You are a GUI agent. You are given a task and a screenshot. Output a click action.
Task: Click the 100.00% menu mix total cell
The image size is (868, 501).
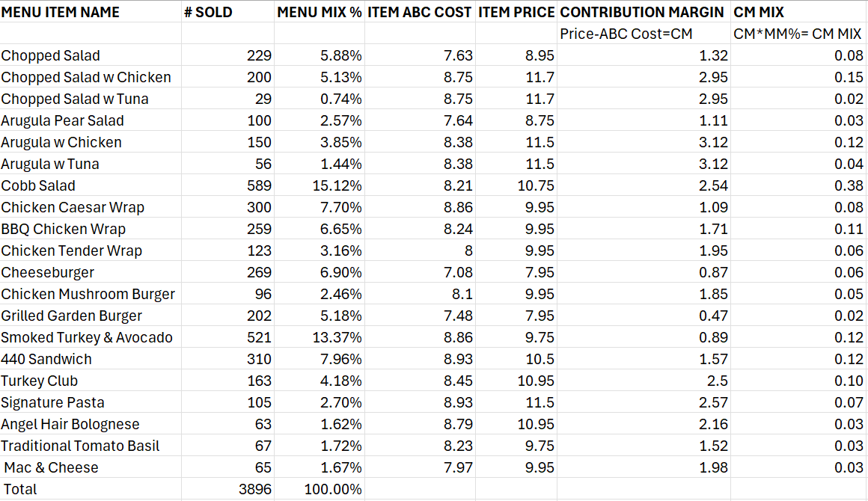[333, 489]
